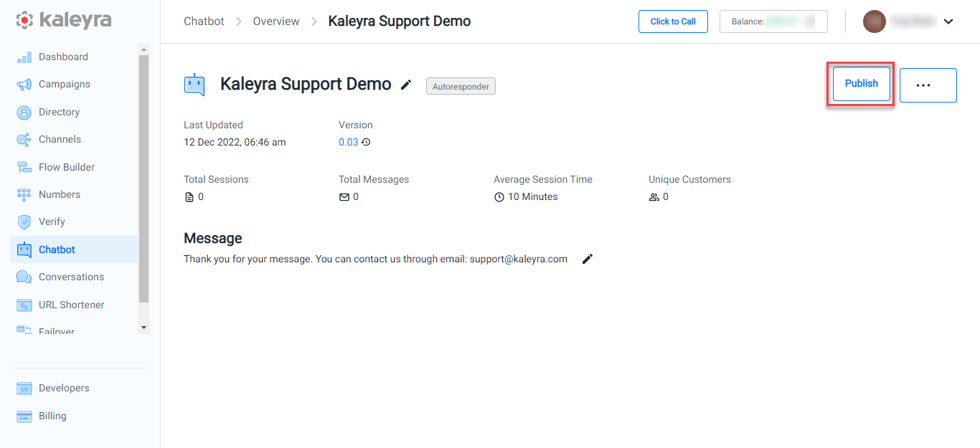The width and height of the screenshot is (980, 448).
Task: Click the Chatbot robot icon in the sidebar
Action: pos(24,249)
